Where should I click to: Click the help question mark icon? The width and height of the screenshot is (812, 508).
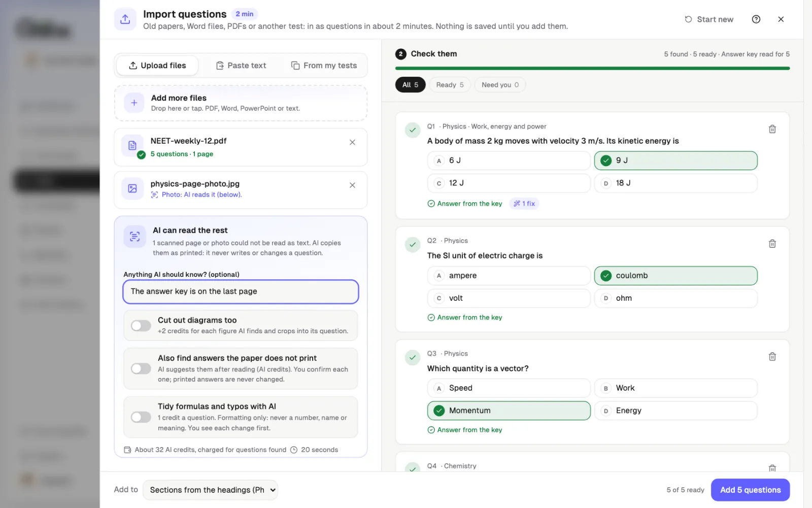(x=756, y=19)
